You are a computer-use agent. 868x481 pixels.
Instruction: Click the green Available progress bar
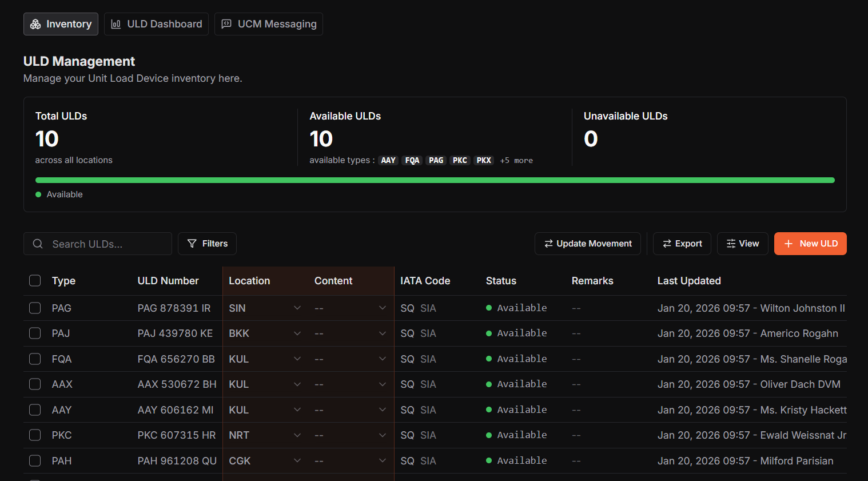(435, 180)
